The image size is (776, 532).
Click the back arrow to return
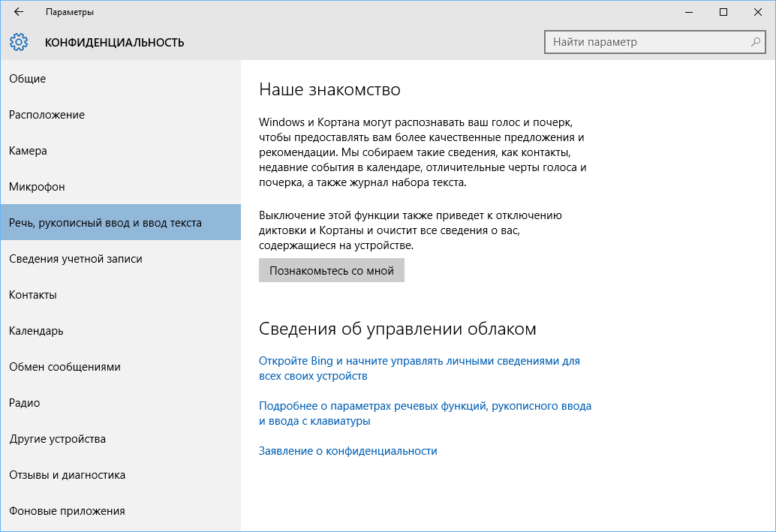coord(17,12)
